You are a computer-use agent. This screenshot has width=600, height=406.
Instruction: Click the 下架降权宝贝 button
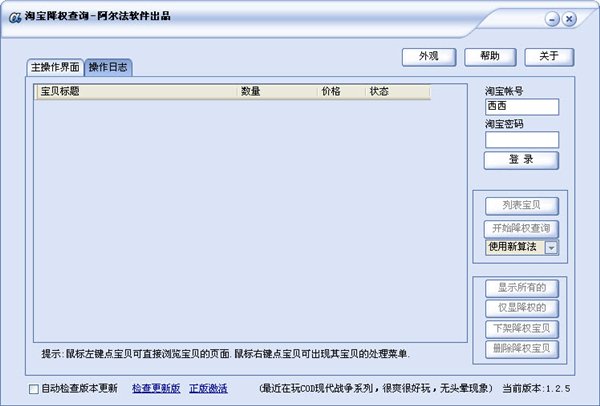coord(522,329)
